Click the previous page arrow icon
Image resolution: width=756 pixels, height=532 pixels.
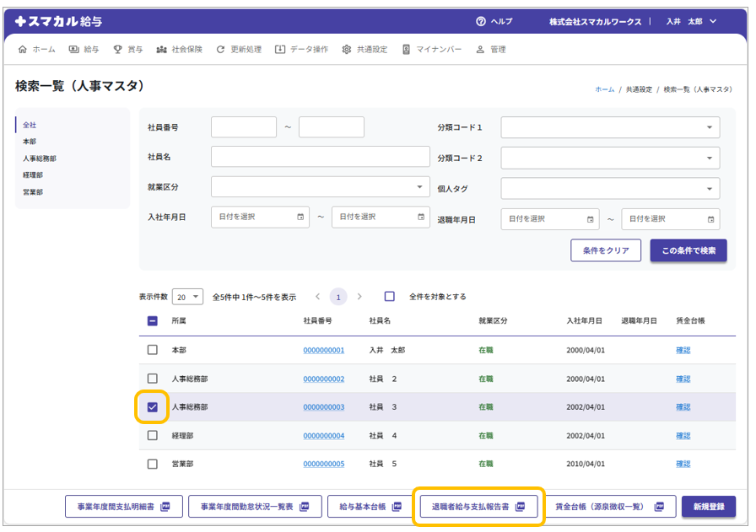click(317, 297)
